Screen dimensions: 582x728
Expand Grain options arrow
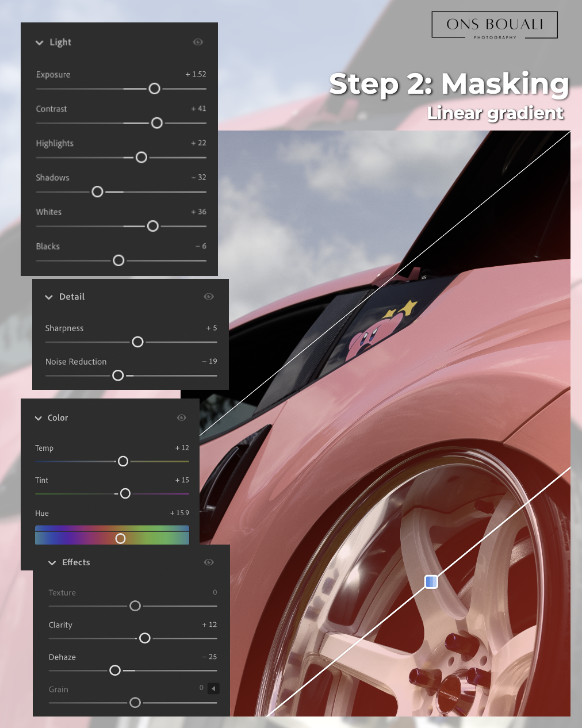(213, 688)
